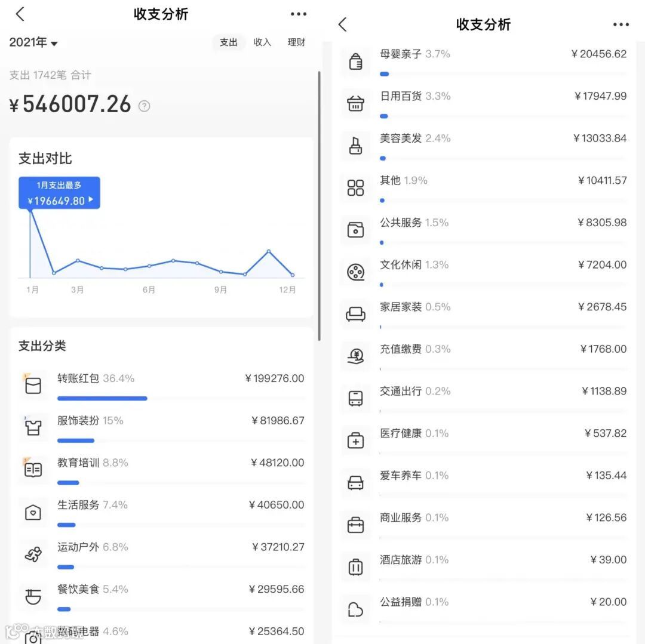Open 文化休闲 film reel icon
The height and width of the screenshot is (644, 645).
[355, 272]
